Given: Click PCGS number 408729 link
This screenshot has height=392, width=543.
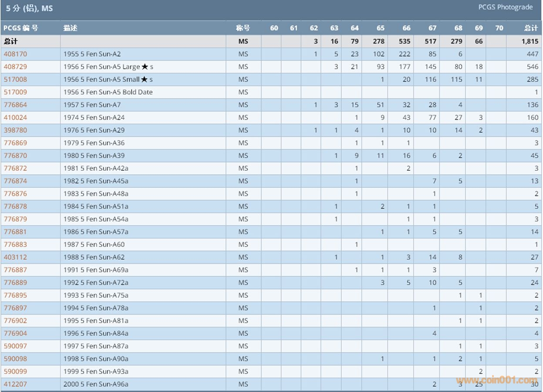Looking at the screenshot, I should click(x=15, y=67).
